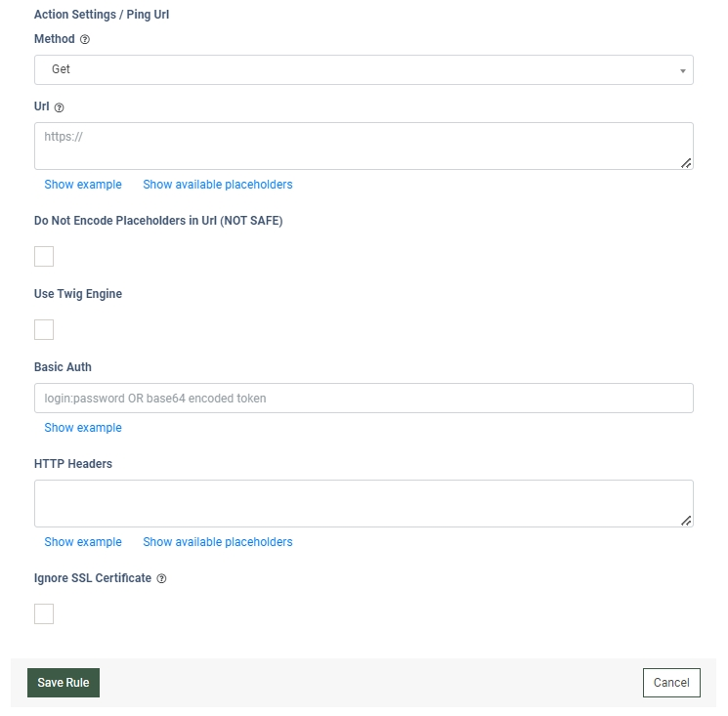Show available placeholders for Url
This screenshot has height=716, width=728.
(217, 185)
